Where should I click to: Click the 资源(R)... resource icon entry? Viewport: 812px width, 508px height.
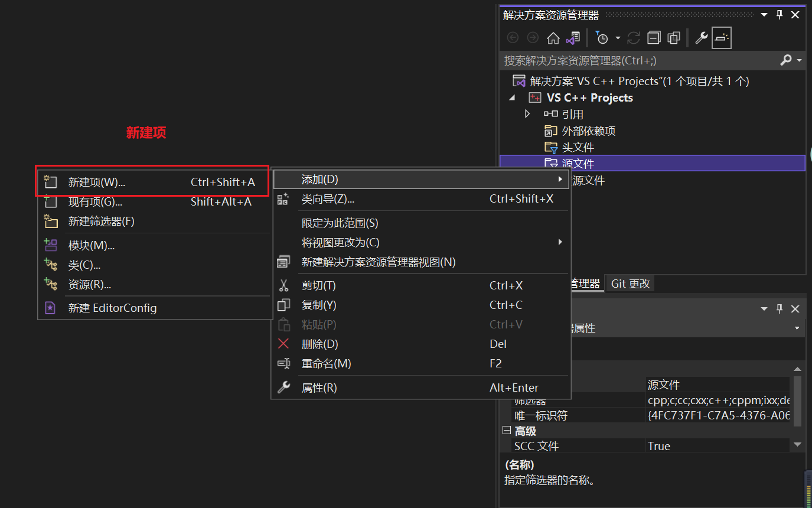[x=155, y=285]
